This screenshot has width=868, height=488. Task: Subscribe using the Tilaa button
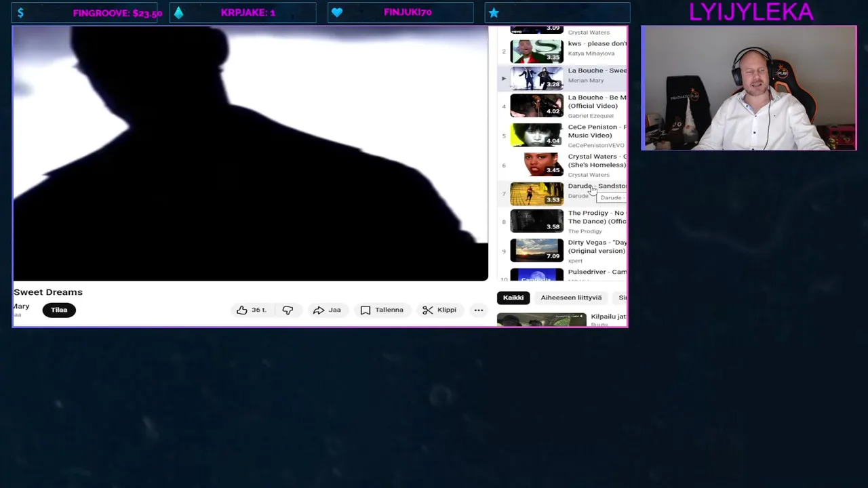(59, 310)
